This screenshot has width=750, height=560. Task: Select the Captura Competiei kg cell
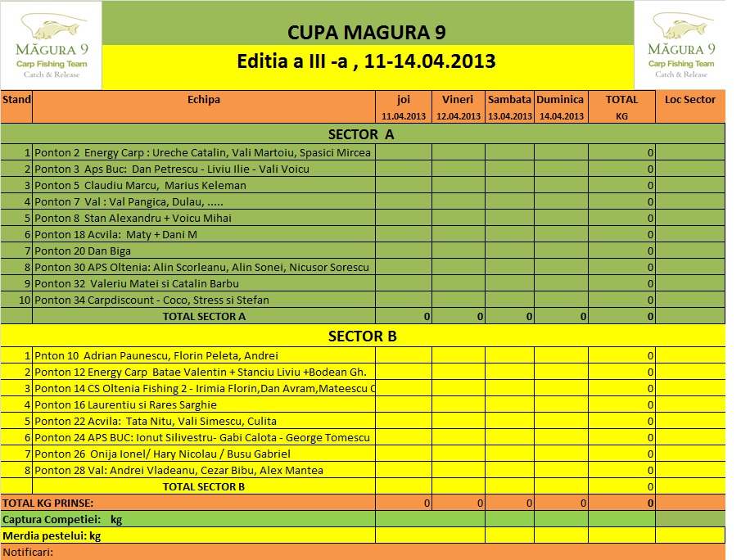click(x=188, y=519)
